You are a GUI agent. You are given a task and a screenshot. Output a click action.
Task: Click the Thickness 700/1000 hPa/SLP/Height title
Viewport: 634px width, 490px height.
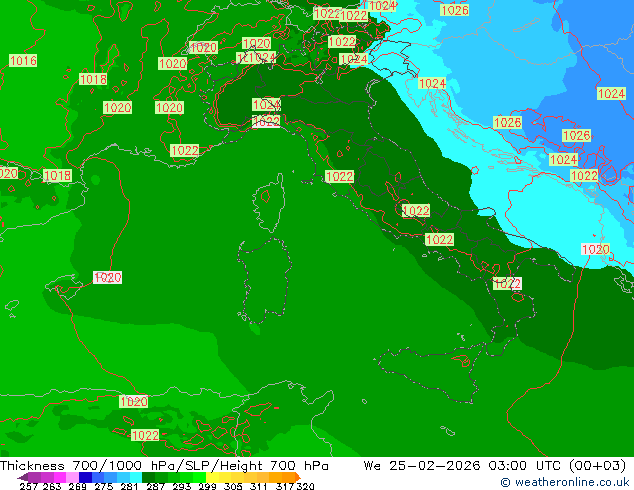click(164, 466)
